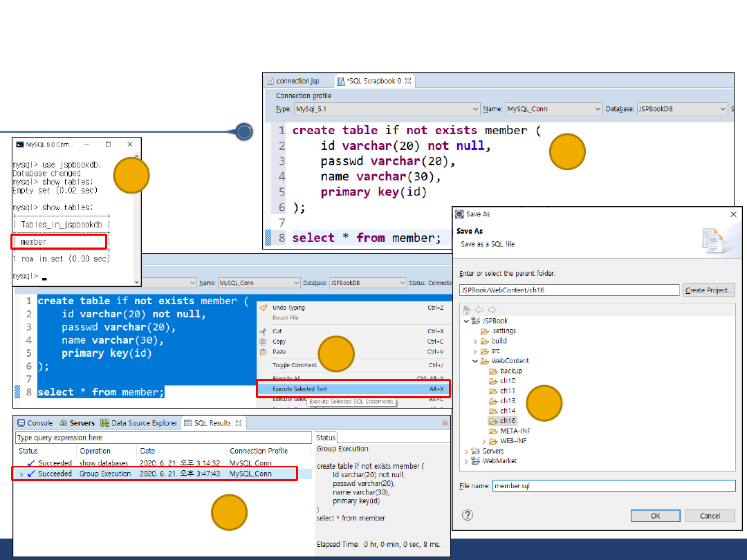Click the help question mark icon in Save As
The image size is (747, 560).
pos(468,515)
